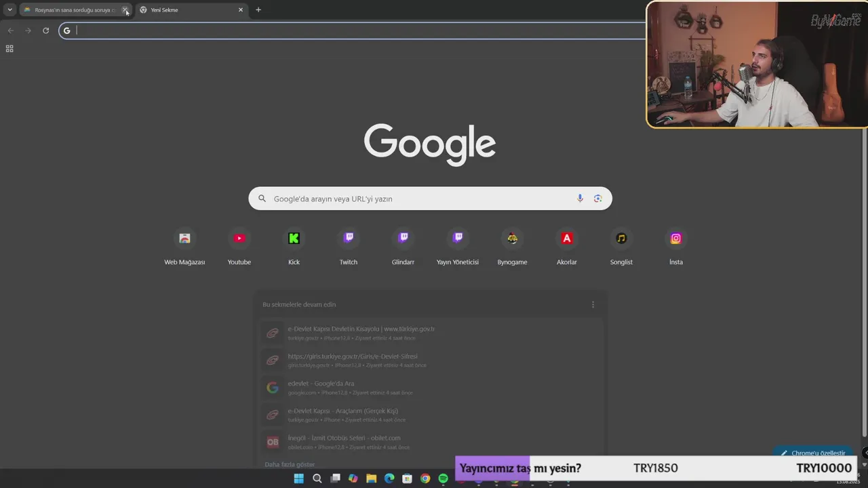
Task: Search by image with Google Lens icon
Action: point(597,199)
